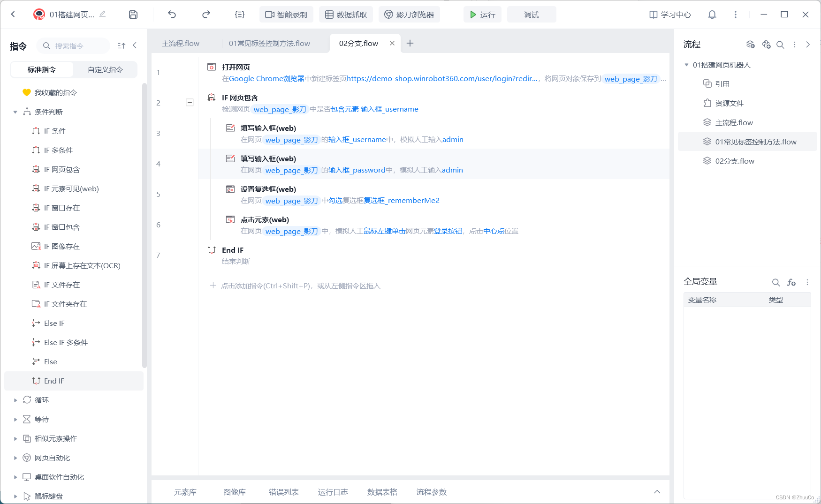Expand the 桌面软件自动化 category
Image resolution: width=821 pixels, height=504 pixels.
click(15, 477)
